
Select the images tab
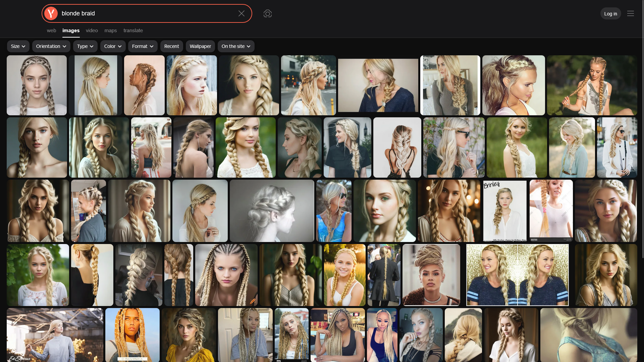pyautogui.click(x=71, y=31)
